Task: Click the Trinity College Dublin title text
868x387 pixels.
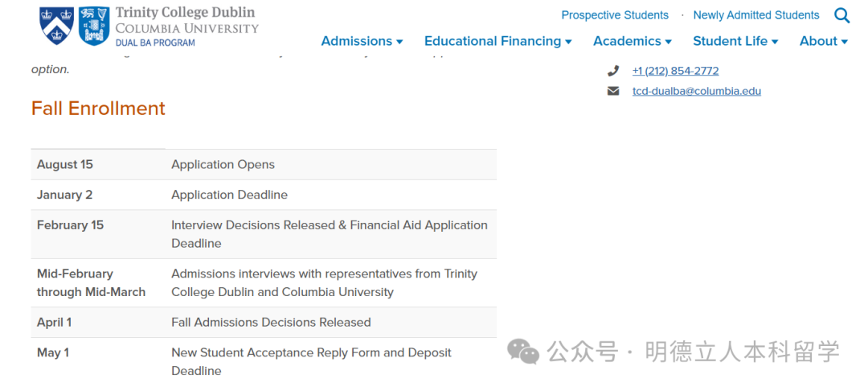Action: (186, 12)
